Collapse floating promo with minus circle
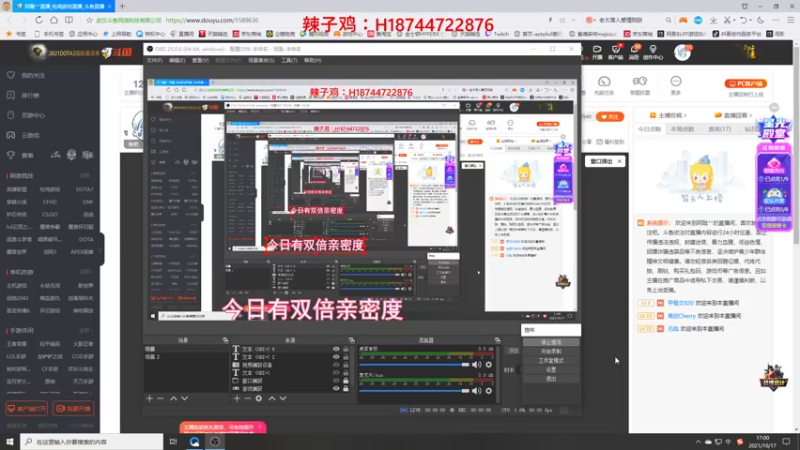The width and height of the screenshot is (800, 450). (774, 107)
